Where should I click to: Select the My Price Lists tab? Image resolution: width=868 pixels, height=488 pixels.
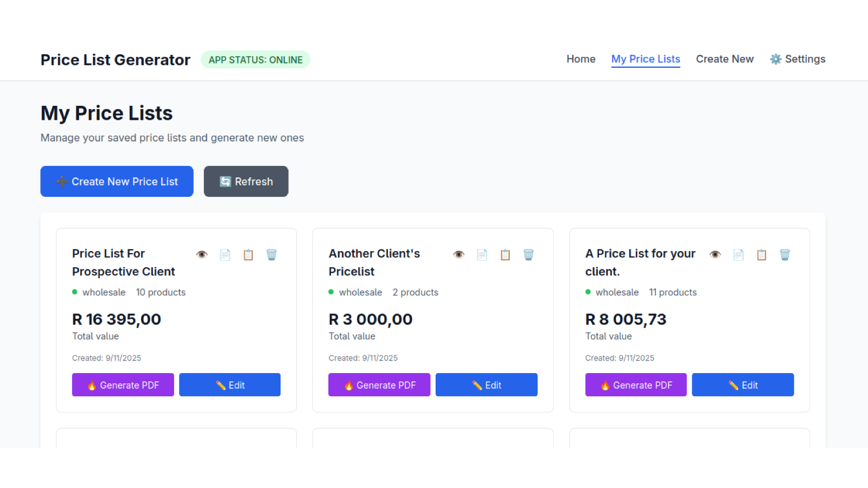click(646, 59)
